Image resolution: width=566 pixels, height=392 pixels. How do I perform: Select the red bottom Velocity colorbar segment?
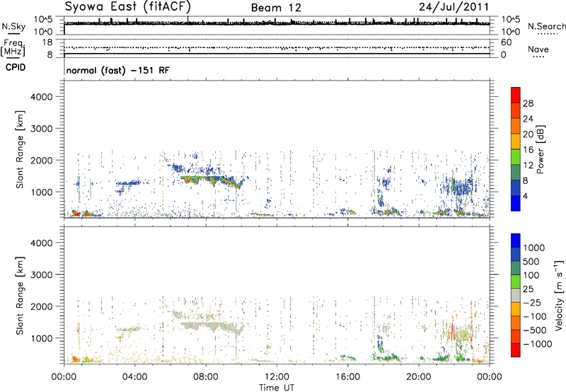(516, 350)
